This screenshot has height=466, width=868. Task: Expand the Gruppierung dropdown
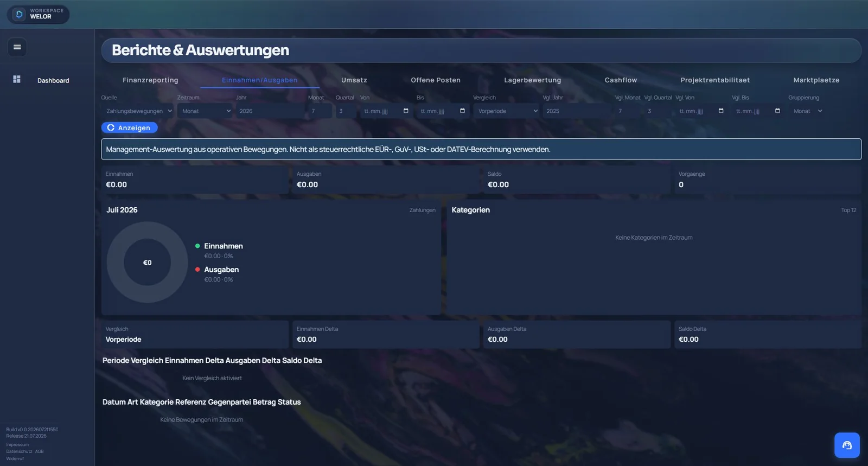[807, 111]
